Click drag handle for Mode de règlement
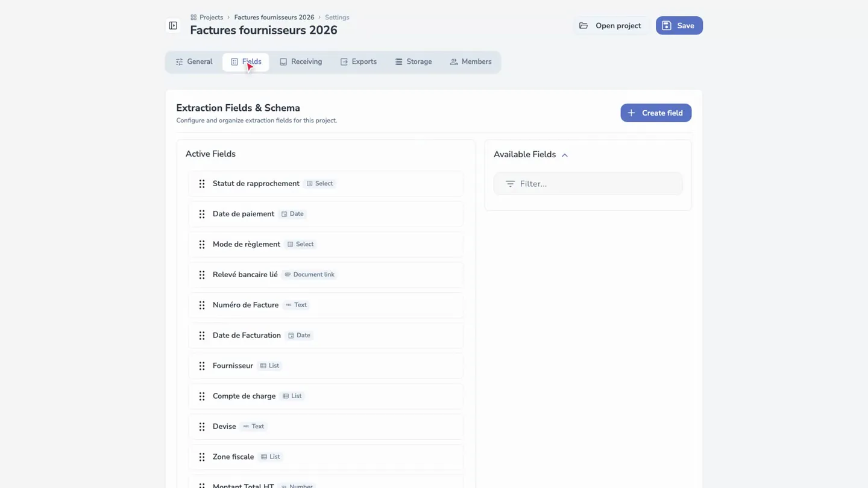 (x=202, y=245)
